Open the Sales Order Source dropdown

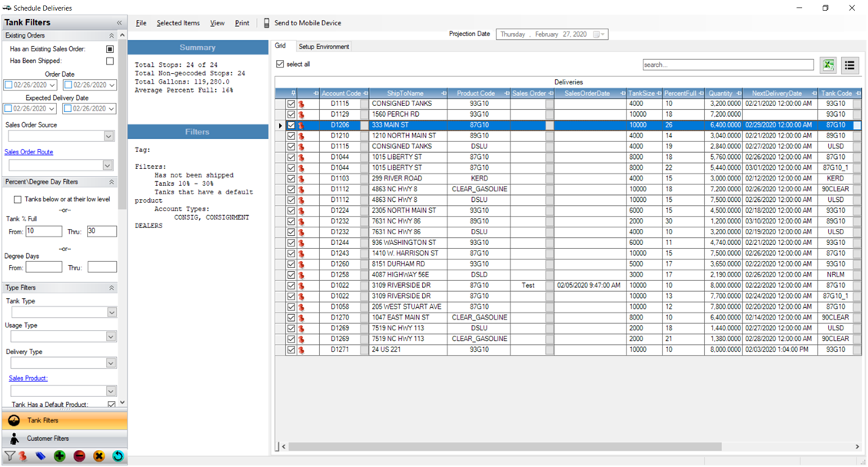(x=108, y=136)
